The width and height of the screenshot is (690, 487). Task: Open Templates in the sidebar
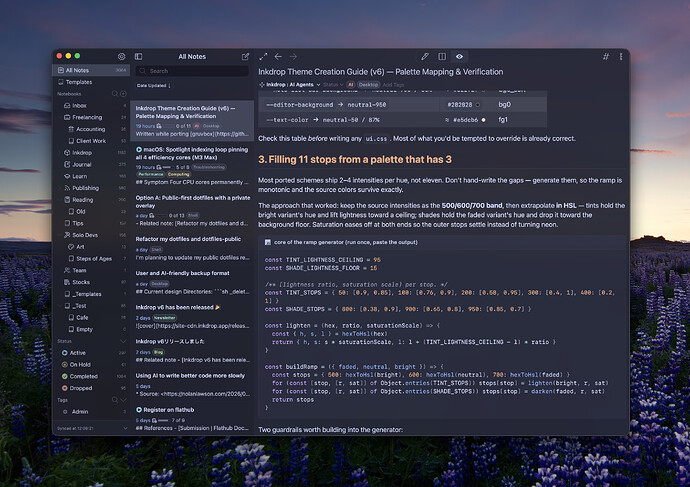tap(91, 82)
